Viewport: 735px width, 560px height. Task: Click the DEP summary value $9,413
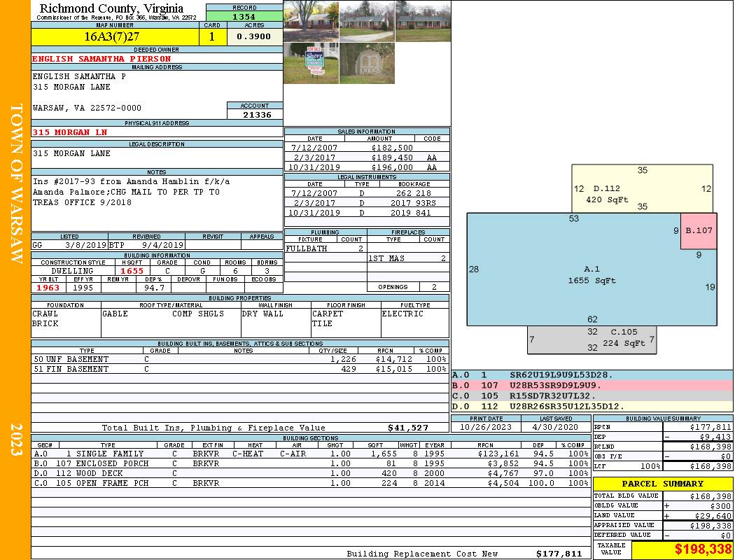pyautogui.click(x=715, y=437)
